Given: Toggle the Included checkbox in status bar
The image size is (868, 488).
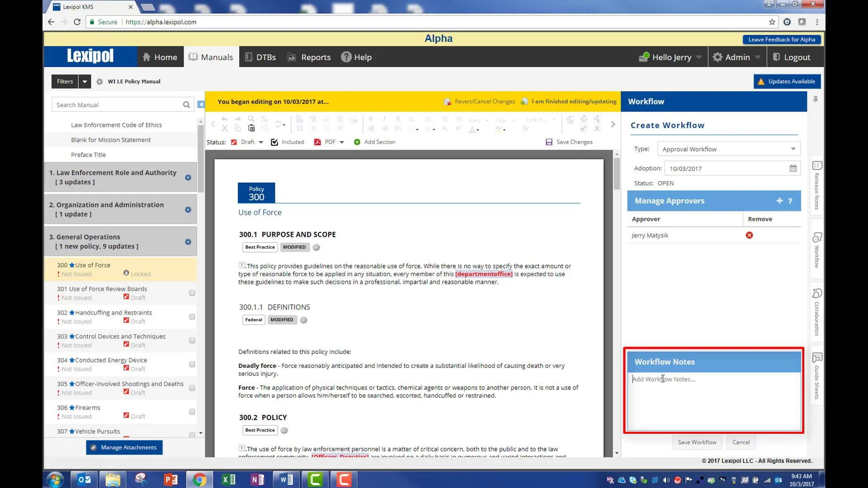Looking at the screenshot, I should coord(274,142).
